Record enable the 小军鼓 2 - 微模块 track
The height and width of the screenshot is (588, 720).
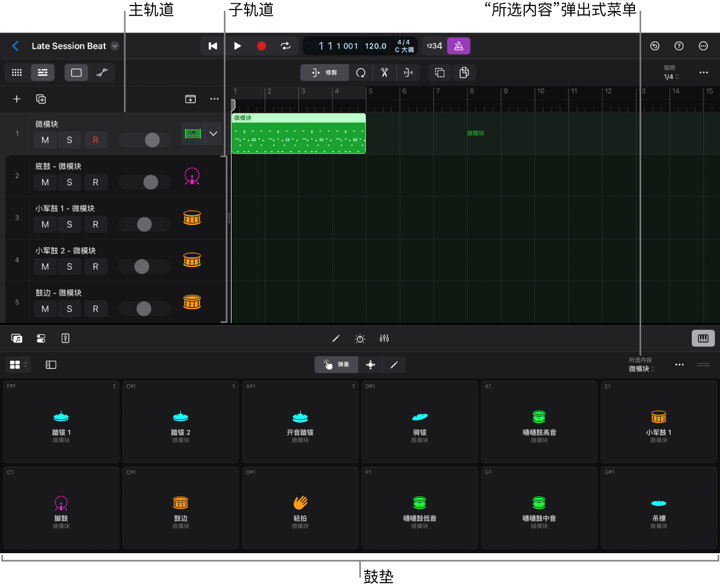(96, 266)
